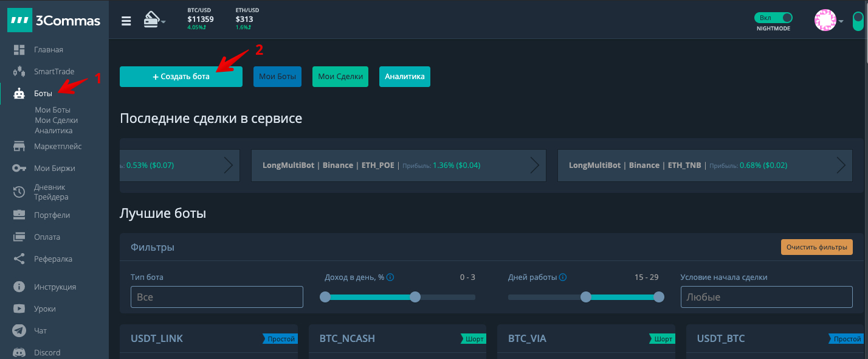Open the BTC_VIA bot card
This screenshot has width=868, height=359.
[586, 341]
